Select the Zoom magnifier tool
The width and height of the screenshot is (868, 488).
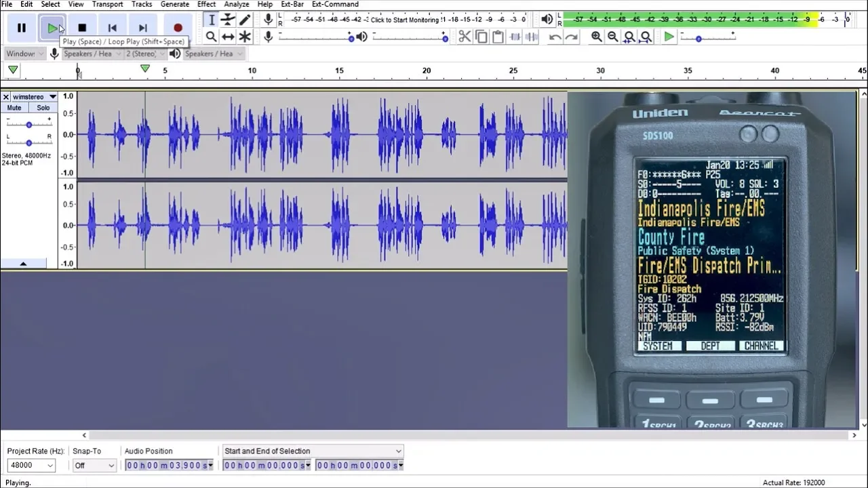(x=212, y=37)
